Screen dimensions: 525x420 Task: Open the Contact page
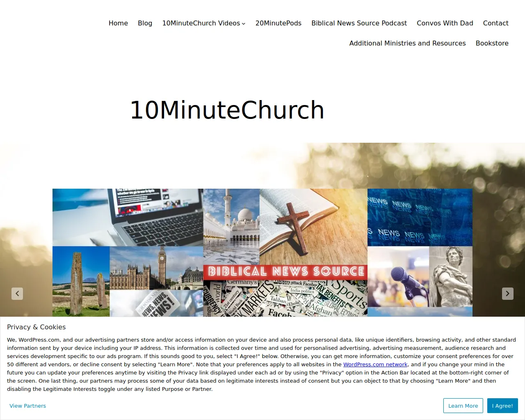495,23
